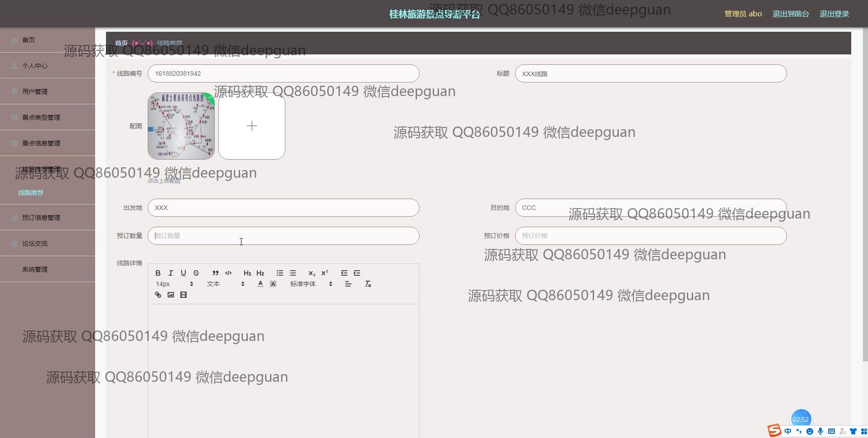
Task: Click the 退出登录 link
Action: (834, 14)
